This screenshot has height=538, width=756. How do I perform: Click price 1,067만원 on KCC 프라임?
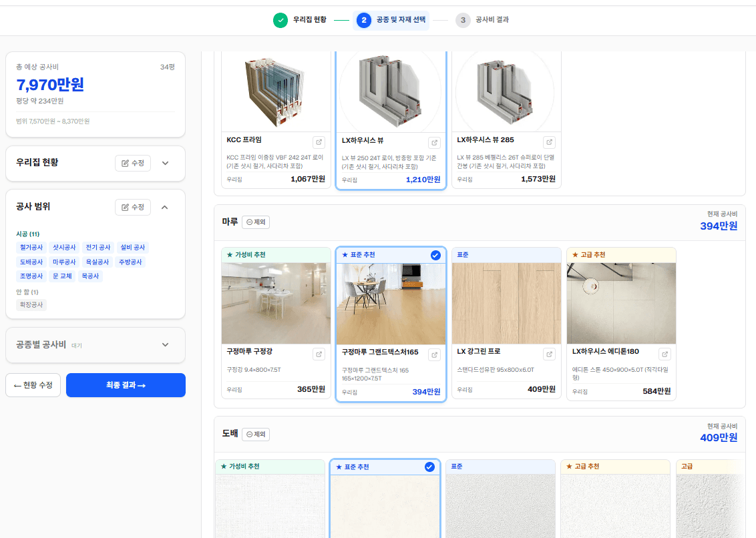pos(308,179)
